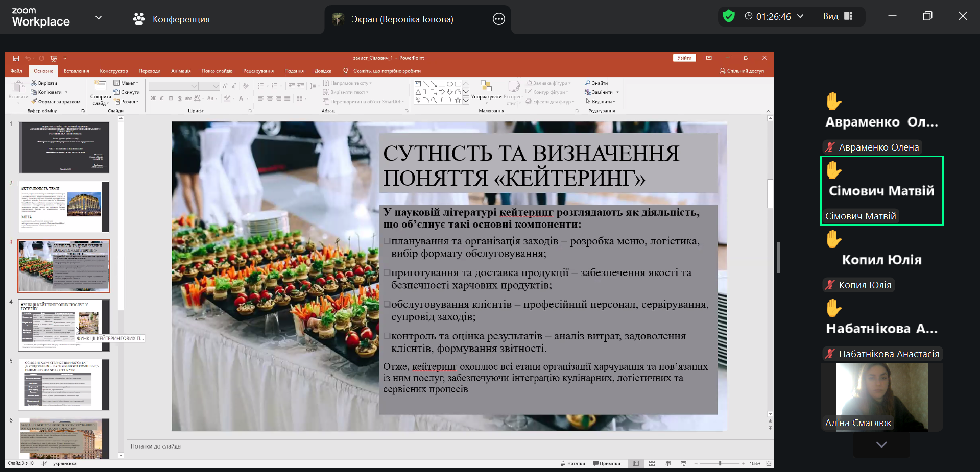The image size is (980, 472).
Task: Switch to Slide Sorter view in status bar
Action: (x=652, y=463)
